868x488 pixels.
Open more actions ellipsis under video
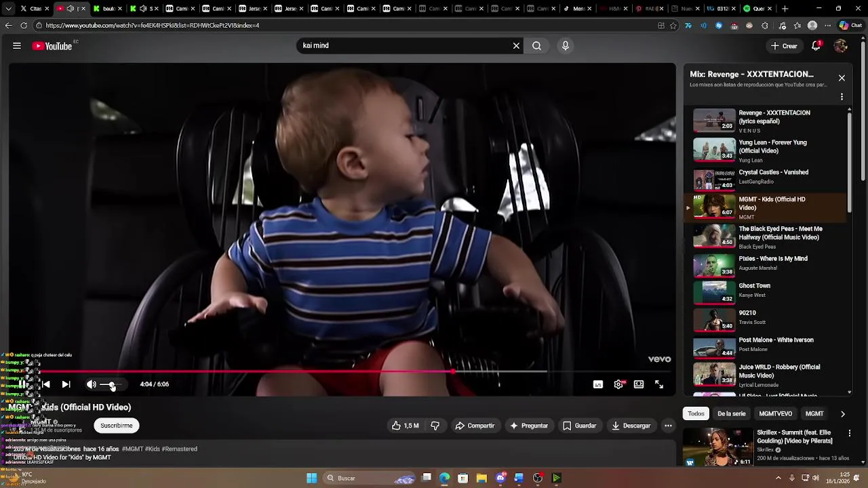click(x=668, y=426)
